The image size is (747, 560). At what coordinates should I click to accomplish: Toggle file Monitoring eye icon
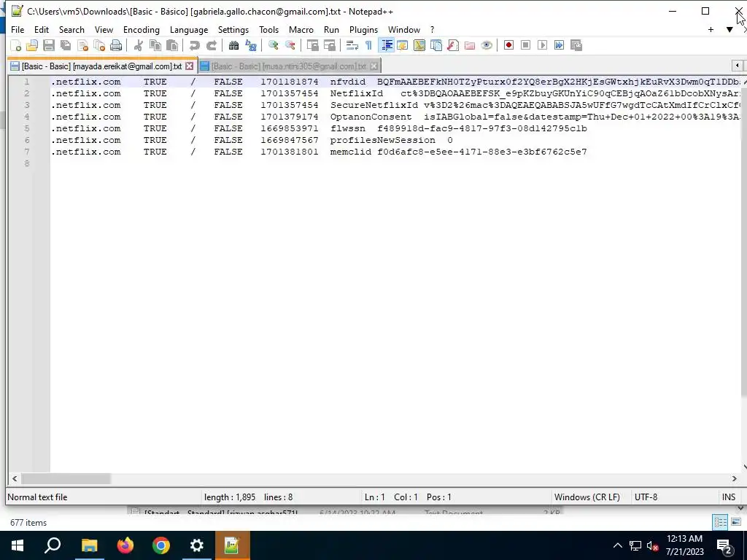[x=487, y=45]
